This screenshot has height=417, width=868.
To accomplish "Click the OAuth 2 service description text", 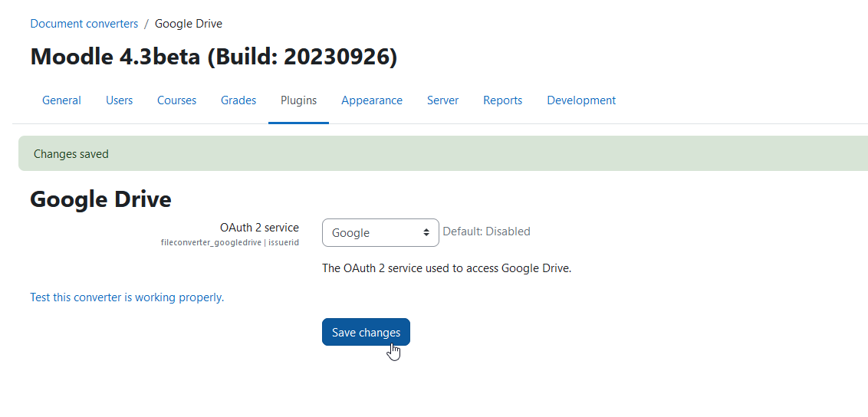I will tap(447, 269).
